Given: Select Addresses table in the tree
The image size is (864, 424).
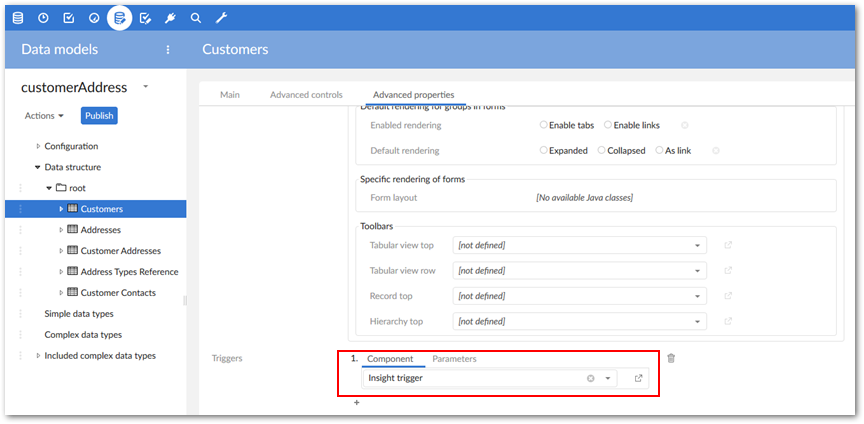Looking at the screenshot, I should pos(99,230).
